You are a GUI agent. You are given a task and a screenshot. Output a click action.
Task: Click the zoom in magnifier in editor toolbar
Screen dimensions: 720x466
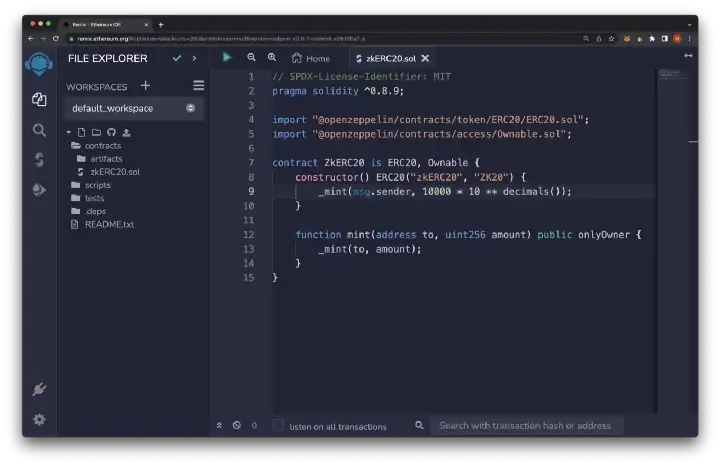[x=272, y=58]
